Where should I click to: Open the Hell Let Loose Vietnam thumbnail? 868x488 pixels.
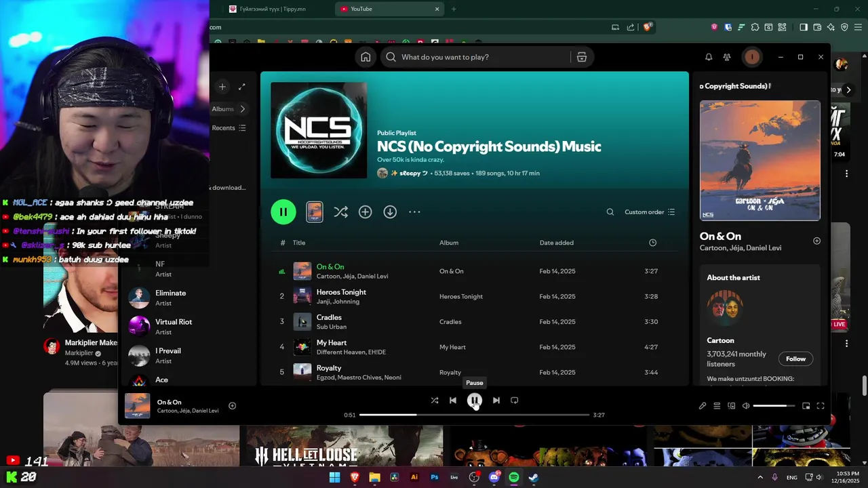[344, 446]
